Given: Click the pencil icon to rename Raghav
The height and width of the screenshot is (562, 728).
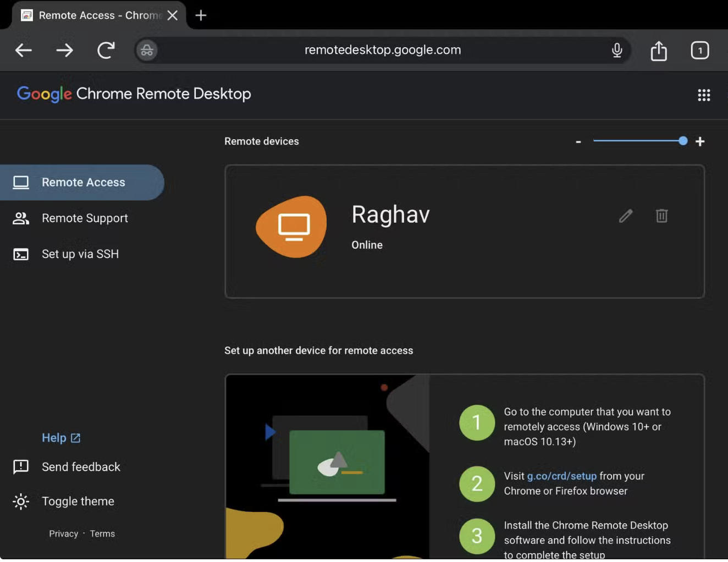Looking at the screenshot, I should [x=626, y=216].
